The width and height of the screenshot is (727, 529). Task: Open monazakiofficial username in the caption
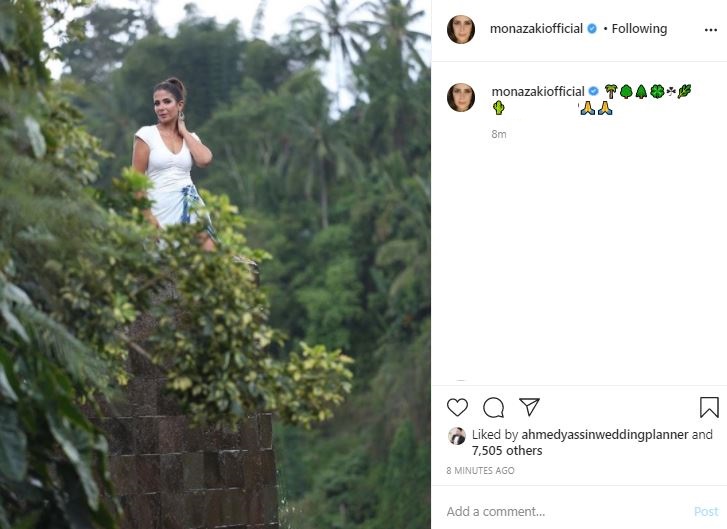pos(536,91)
